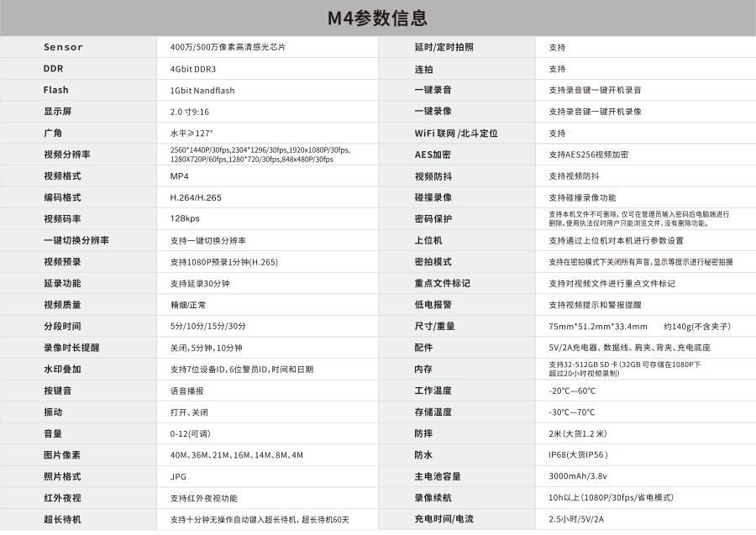Screen dimensions: 756x535
Task: Click the dimension '75mm*51.2mm*33.4mm'
Action: point(598,327)
